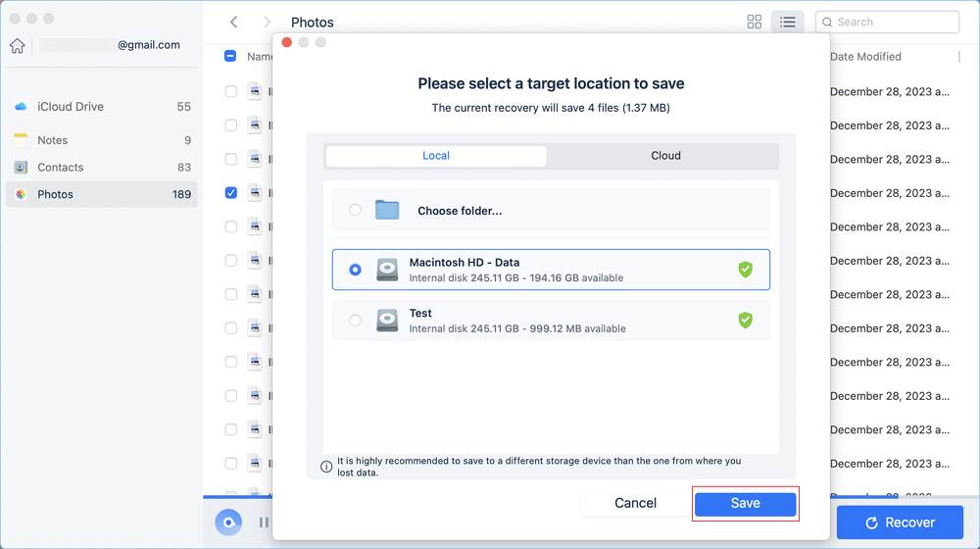Pause the scan with pause control
The image size is (980, 549).
point(263,523)
